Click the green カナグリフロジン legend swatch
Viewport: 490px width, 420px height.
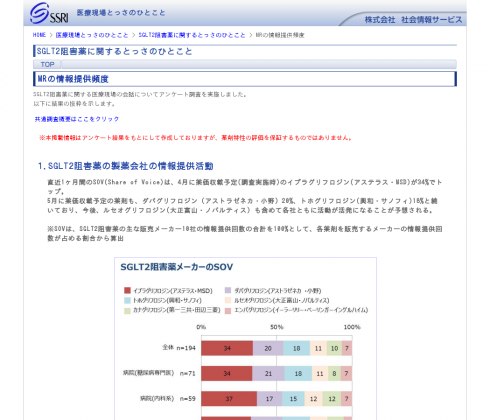127,310
